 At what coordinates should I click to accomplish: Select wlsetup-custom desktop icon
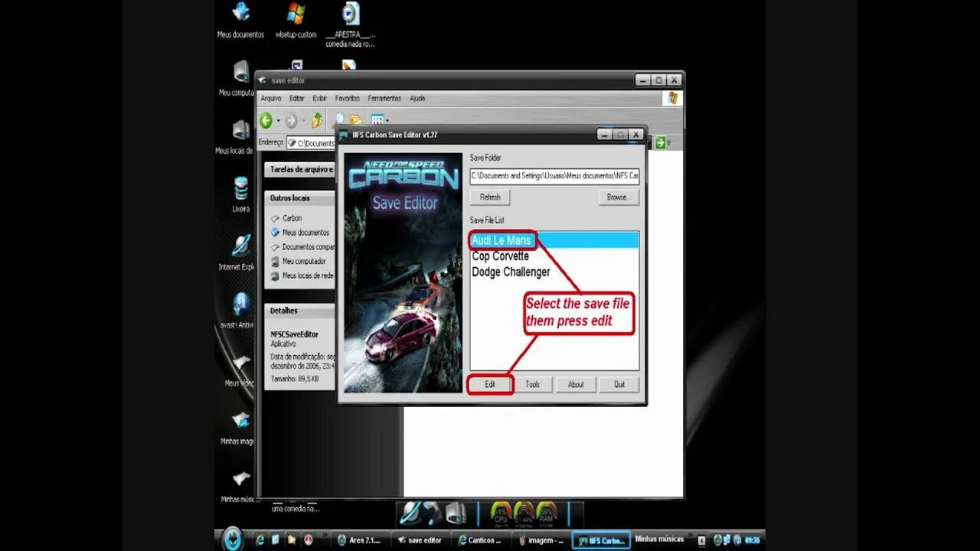click(296, 20)
